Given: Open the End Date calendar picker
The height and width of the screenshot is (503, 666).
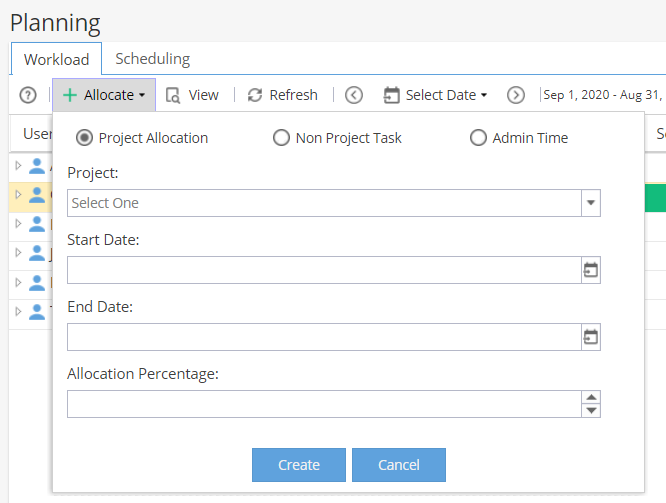Looking at the screenshot, I should click(x=590, y=337).
